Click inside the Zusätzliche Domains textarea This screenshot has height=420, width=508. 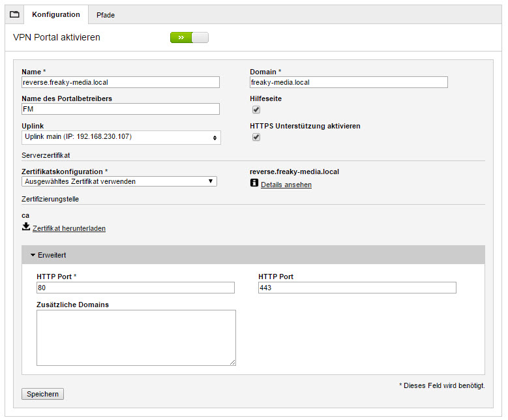[x=136, y=337]
